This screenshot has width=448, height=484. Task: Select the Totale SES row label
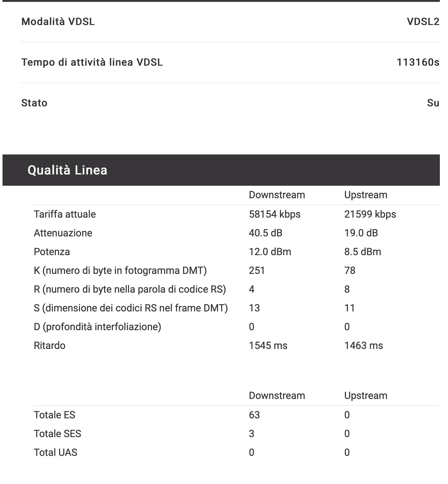click(57, 434)
